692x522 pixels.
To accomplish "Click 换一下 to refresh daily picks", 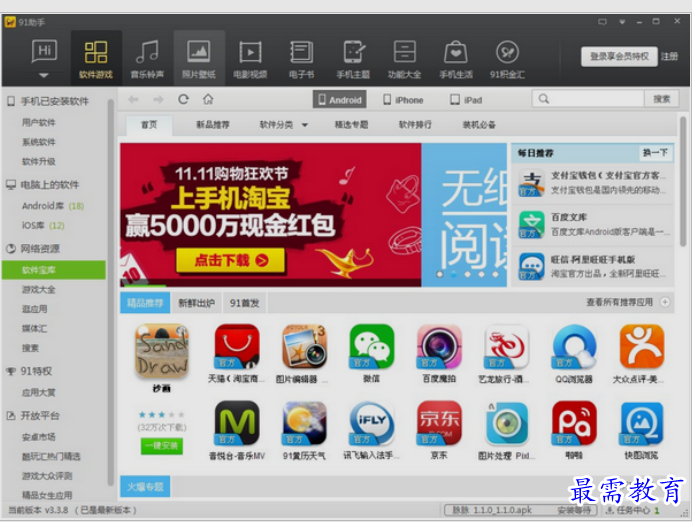I will (x=655, y=153).
